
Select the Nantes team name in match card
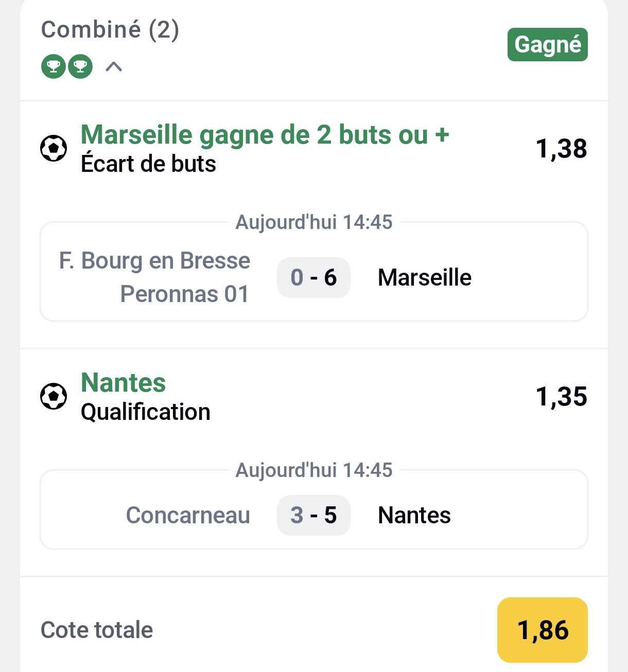414,516
